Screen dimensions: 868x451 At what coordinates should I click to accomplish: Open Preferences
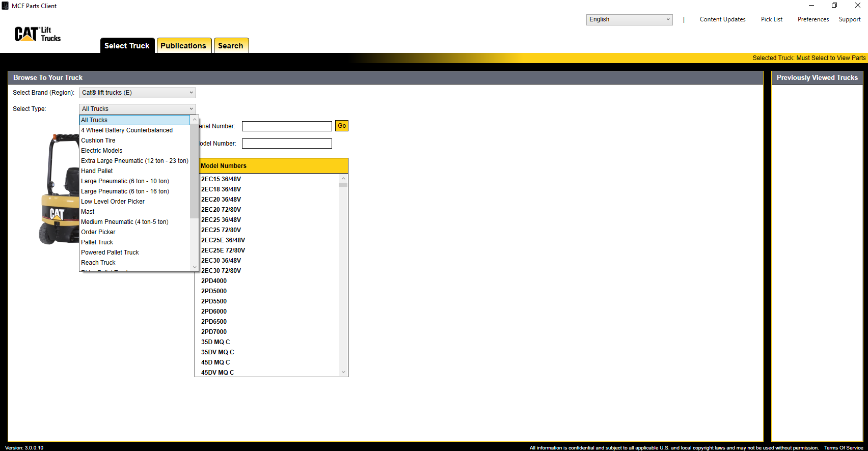pos(813,19)
